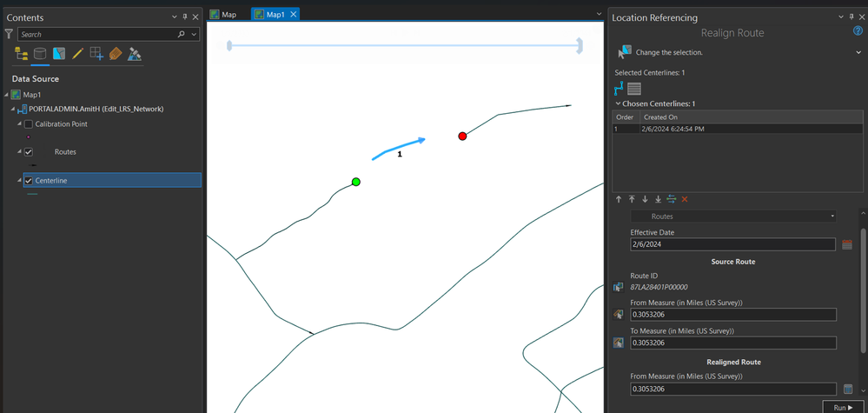This screenshot has width=868, height=413.
Task: Select List By Perspective Imagery satellite icon
Action: pyautogui.click(x=135, y=54)
